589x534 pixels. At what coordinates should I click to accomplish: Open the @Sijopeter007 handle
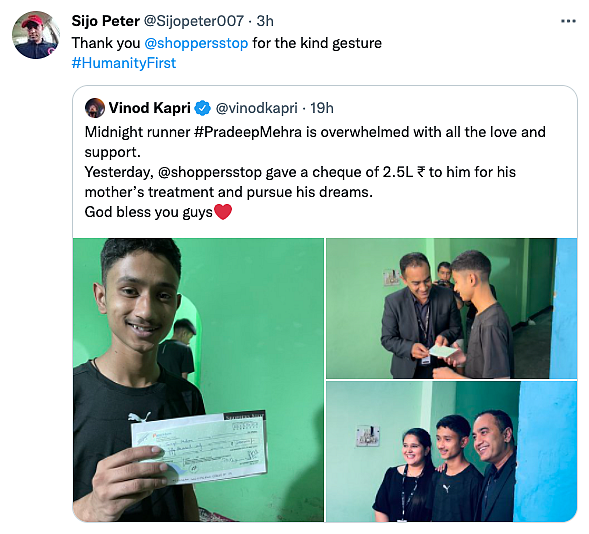point(194,21)
